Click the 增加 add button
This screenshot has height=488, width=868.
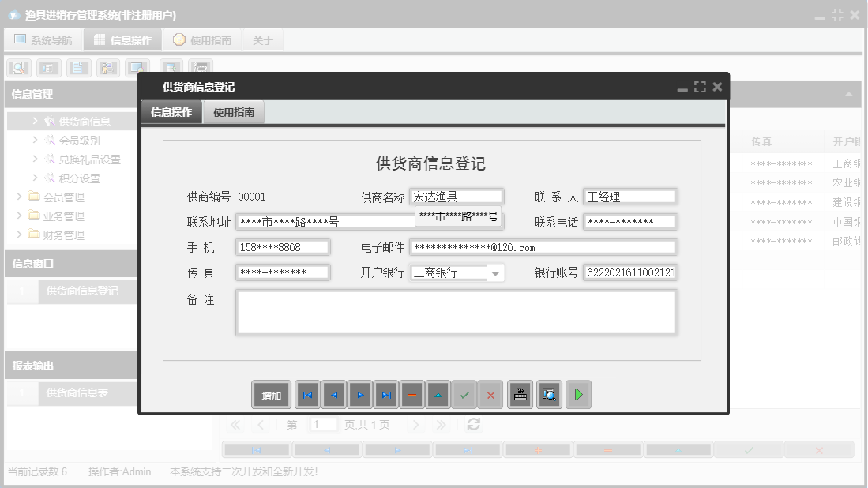(x=271, y=394)
